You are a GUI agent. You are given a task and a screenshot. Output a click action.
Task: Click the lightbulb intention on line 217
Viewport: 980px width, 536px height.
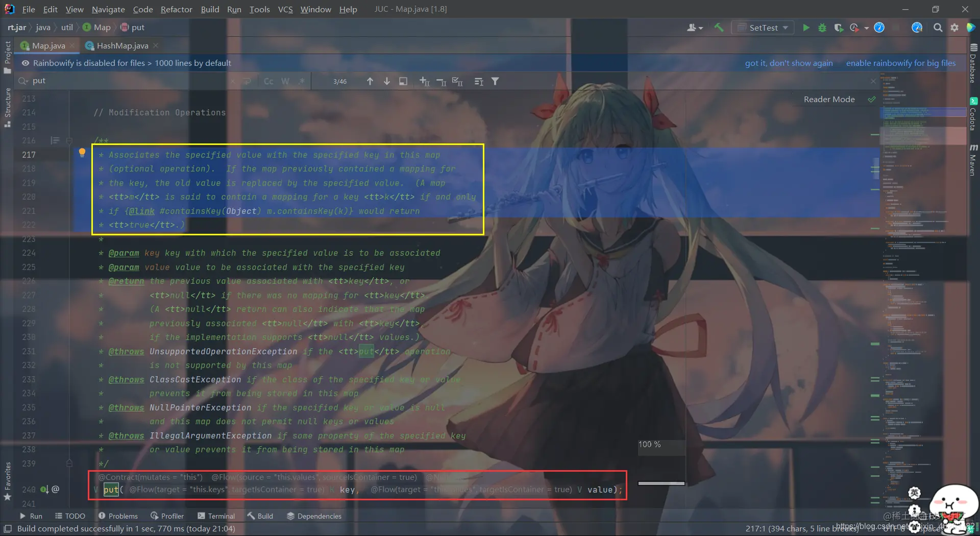click(x=82, y=152)
